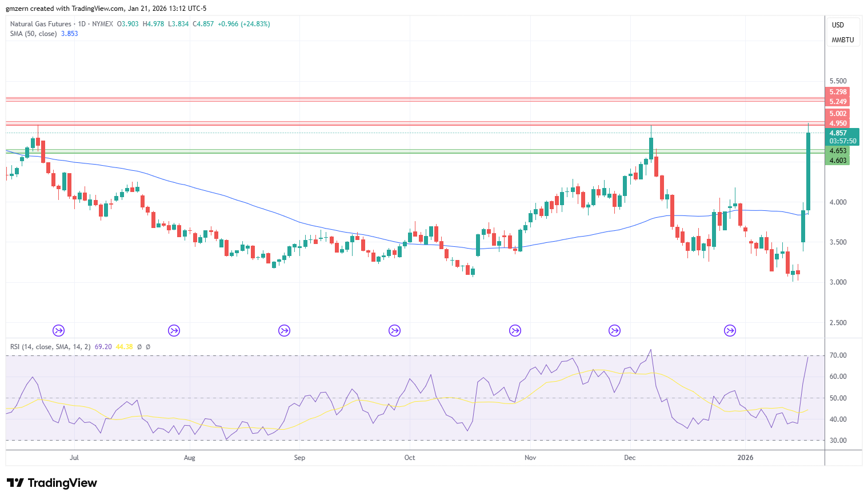Select the 5.298 resistance price label
The image size is (868, 500).
pos(838,92)
